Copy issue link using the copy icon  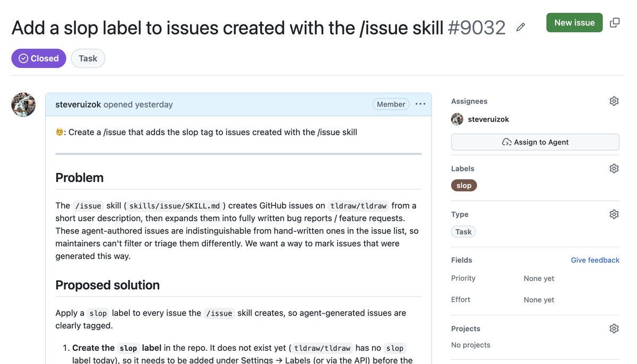click(x=615, y=22)
